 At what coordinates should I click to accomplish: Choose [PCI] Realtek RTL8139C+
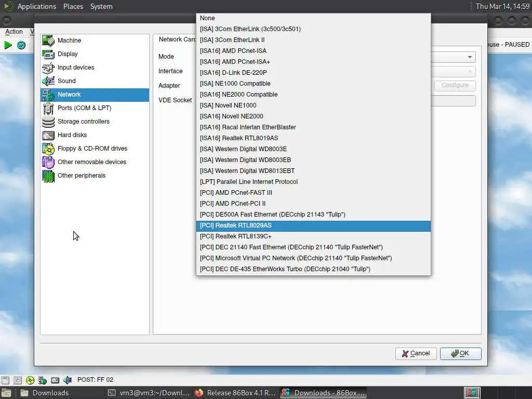pyautogui.click(x=313, y=236)
